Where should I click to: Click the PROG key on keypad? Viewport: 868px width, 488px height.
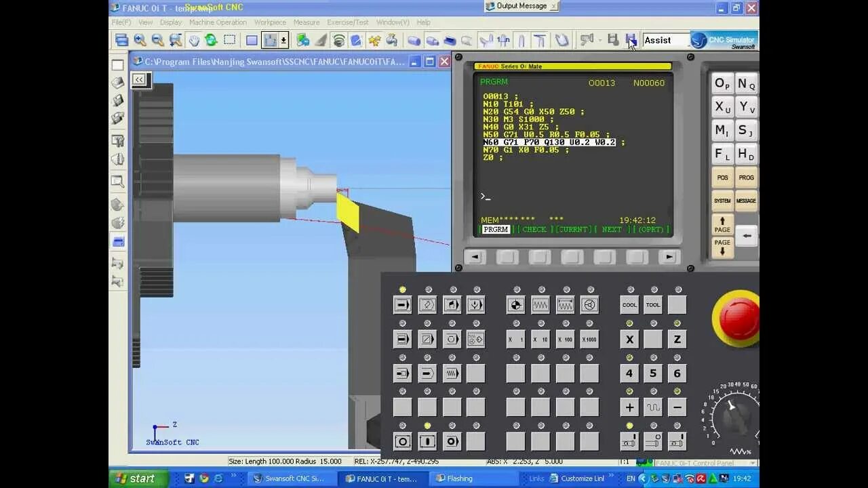pyautogui.click(x=746, y=178)
